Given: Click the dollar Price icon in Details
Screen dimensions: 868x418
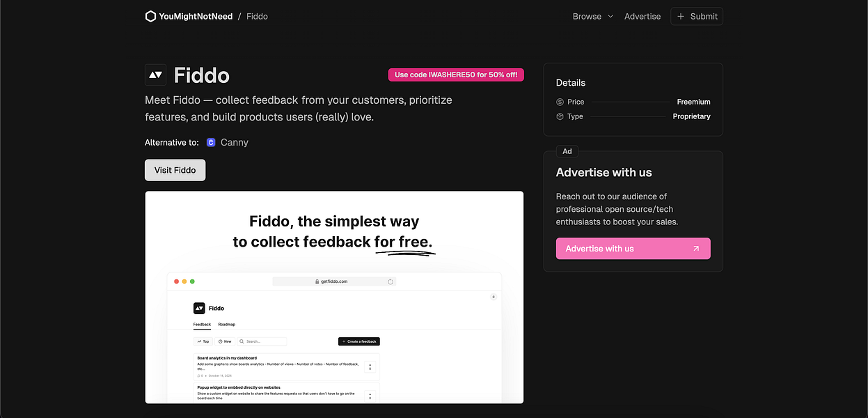Looking at the screenshot, I should pyautogui.click(x=560, y=102).
